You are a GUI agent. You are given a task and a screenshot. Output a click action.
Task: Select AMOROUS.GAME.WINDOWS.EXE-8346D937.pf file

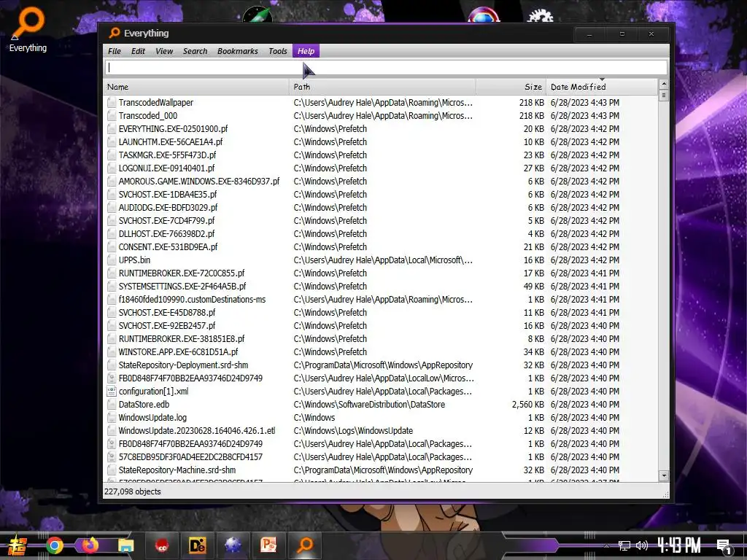(x=199, y=182)
